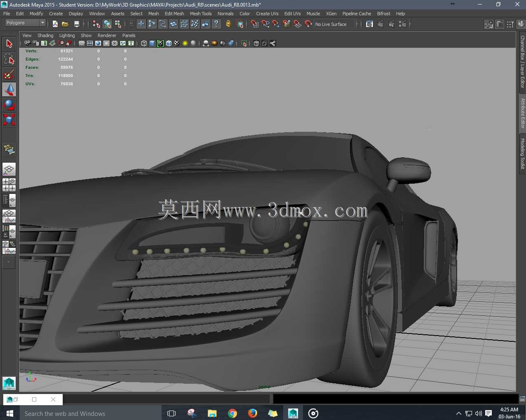
Task: Open Hypershade/Persp layout
Action: (9, 232)
